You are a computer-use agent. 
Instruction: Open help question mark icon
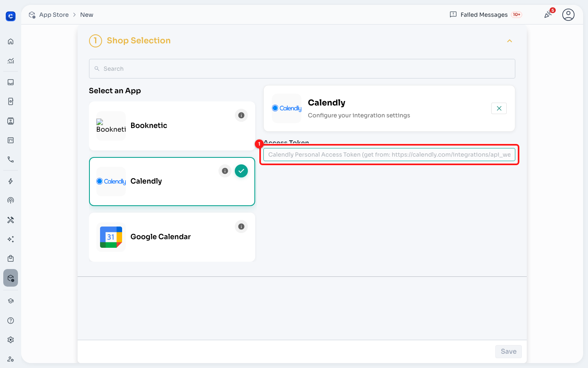(11, 321)
